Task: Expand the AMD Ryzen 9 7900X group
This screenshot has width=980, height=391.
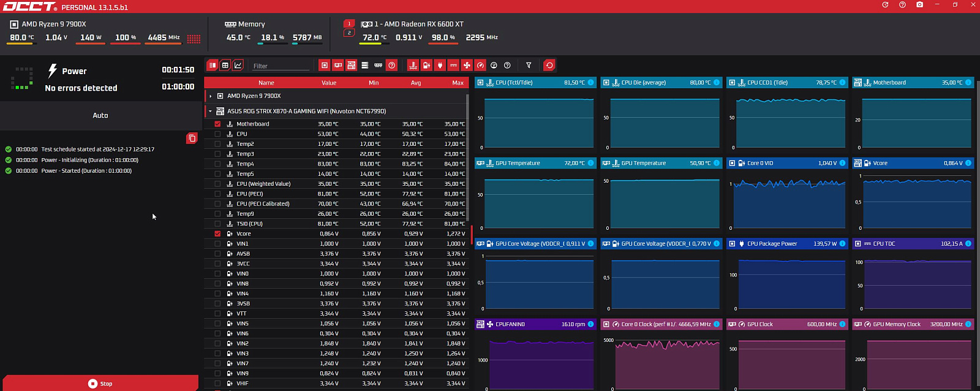Action: point(210,96)
